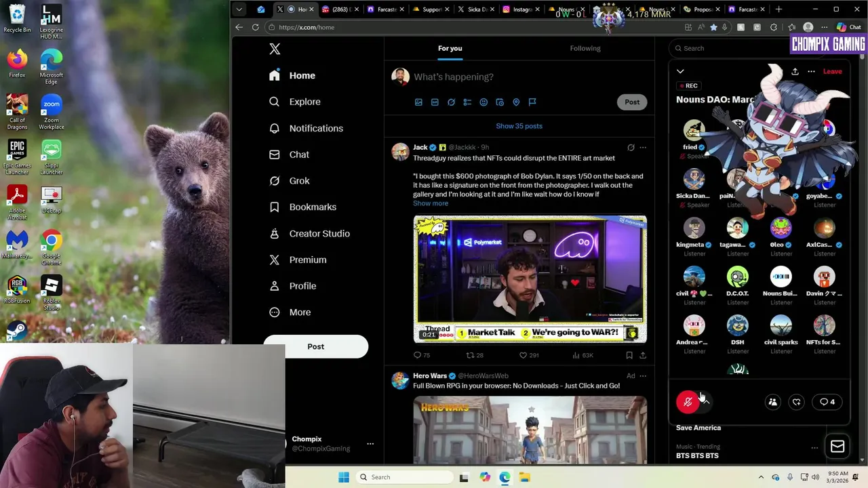Open Creator Studio in the sidebar
Viewport: 868px width, 488px height.
coord(310,233)
